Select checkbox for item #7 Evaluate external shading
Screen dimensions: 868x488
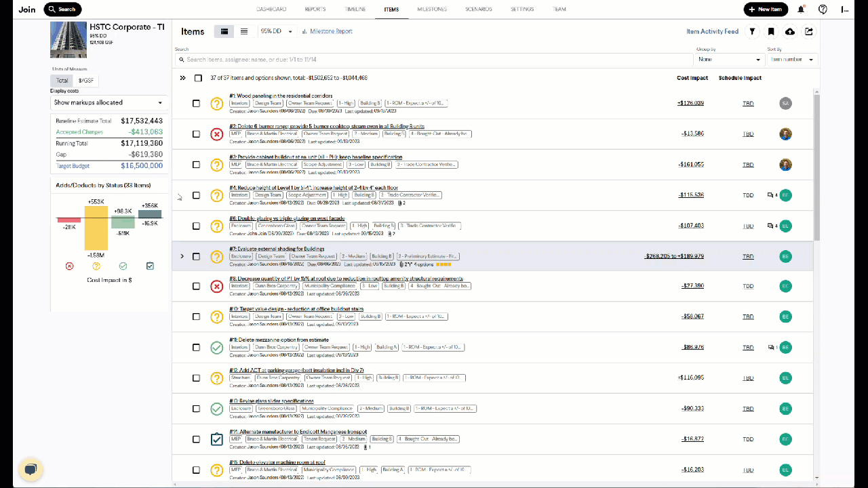point(197,256)
